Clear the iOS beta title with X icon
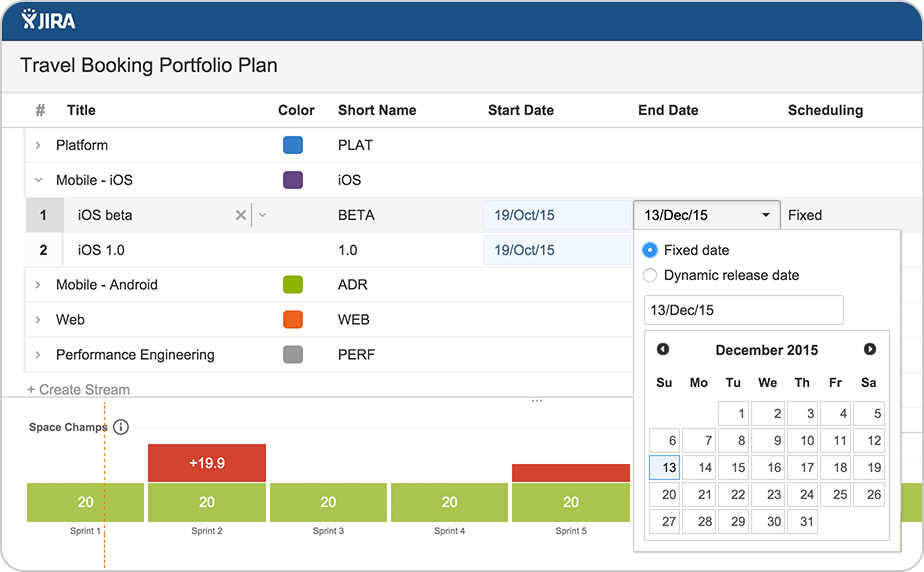This screenshot has height=572, width=924. 240,215
